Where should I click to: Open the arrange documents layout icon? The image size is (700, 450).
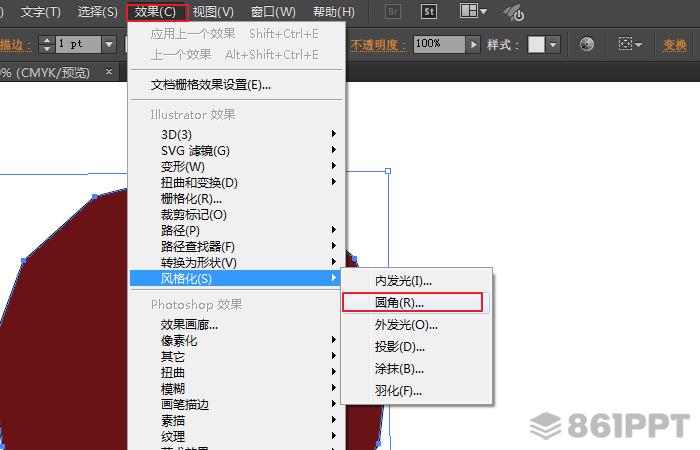pos(469,10)
